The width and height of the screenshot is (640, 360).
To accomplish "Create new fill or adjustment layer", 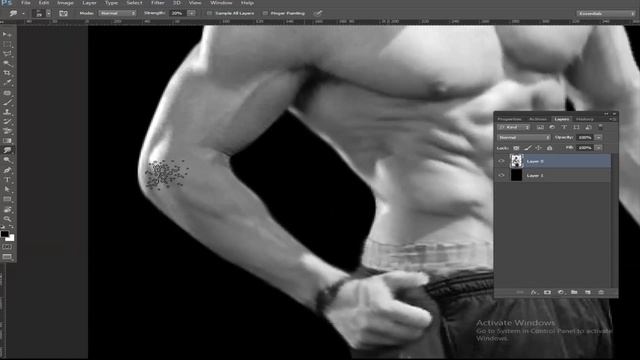I will (x=561, y=292).
